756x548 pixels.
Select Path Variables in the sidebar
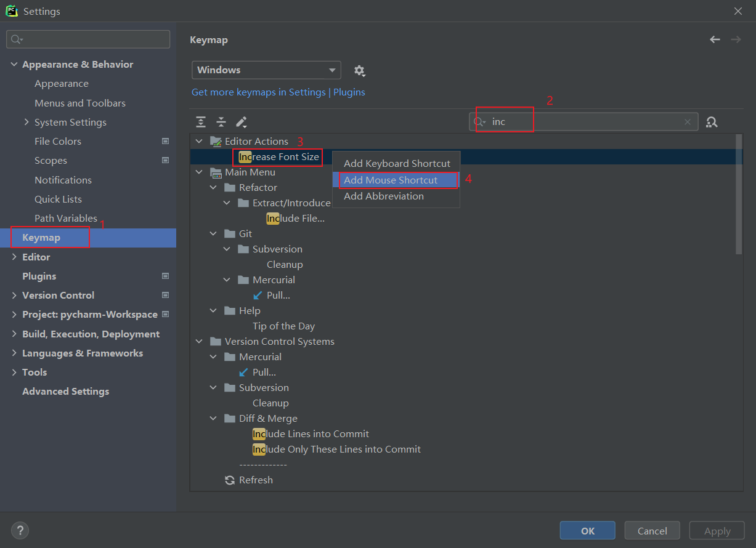pos(66,218)
